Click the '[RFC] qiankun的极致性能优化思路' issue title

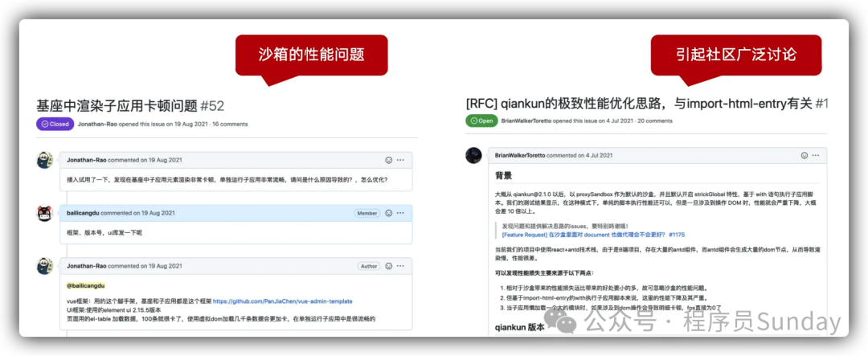pyautogui.click(x=646, y=103)
